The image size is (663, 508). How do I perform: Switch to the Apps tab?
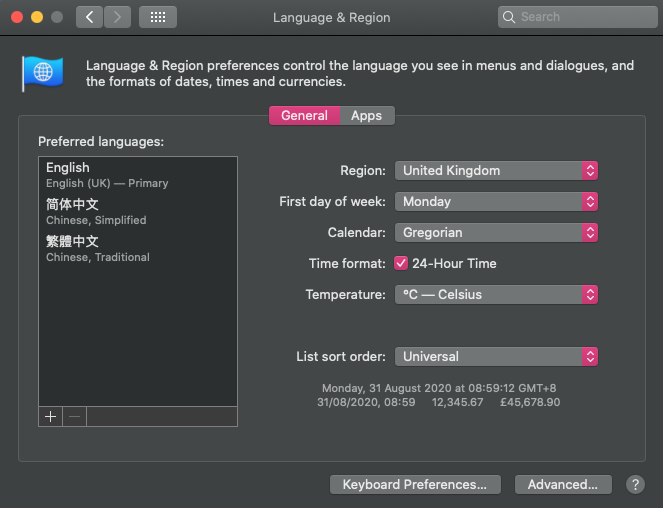click(366, 115)
